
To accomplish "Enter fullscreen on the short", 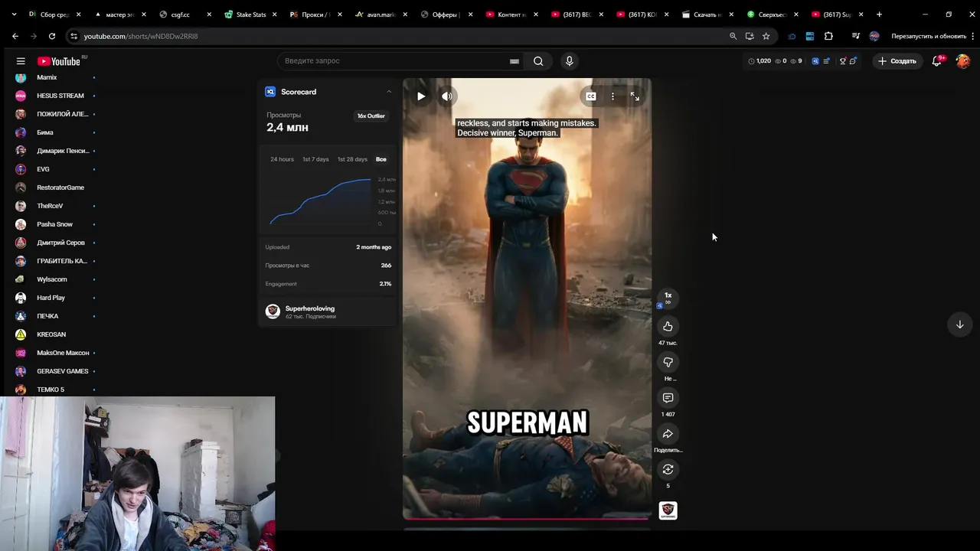I will (635, 96).
